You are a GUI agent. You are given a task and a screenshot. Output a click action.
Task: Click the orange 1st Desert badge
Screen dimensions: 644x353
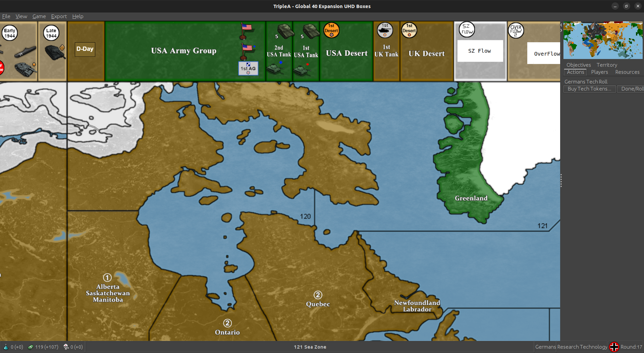pos(331,30)
